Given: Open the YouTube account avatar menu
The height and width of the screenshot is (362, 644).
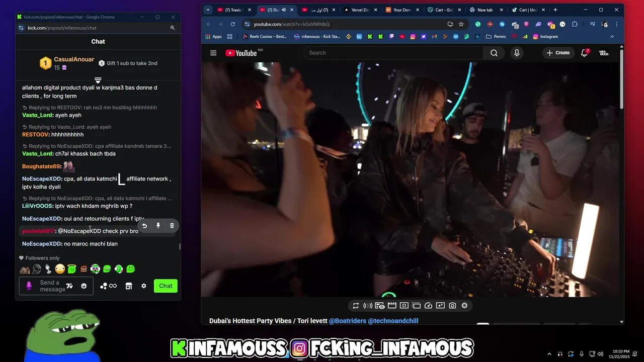Looking at the screenshot, I should (x=604, y=53).
